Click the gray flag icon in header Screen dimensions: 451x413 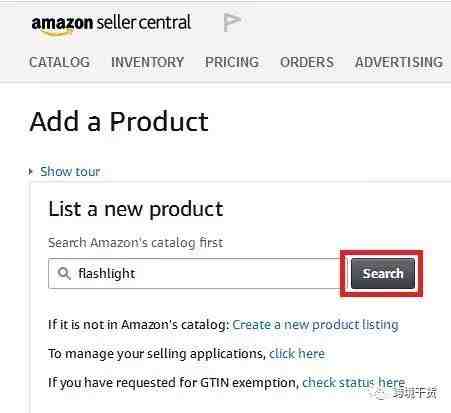232,22
